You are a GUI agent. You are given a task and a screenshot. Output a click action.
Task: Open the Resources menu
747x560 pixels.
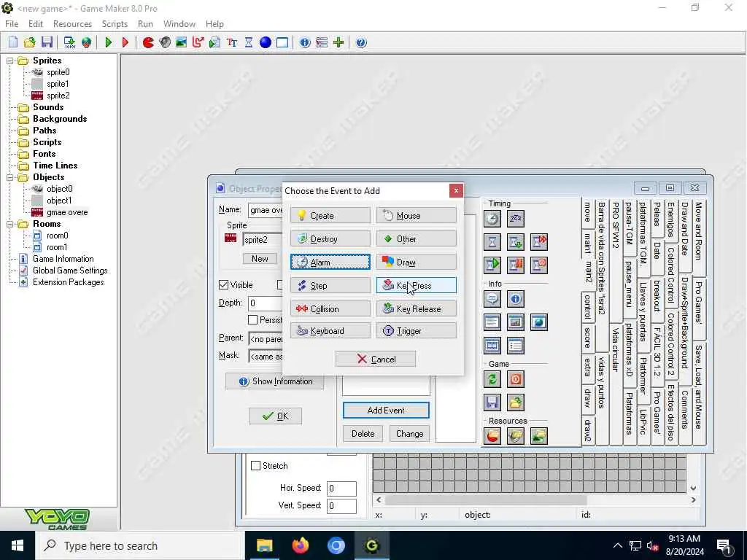[x=72, y=24]
